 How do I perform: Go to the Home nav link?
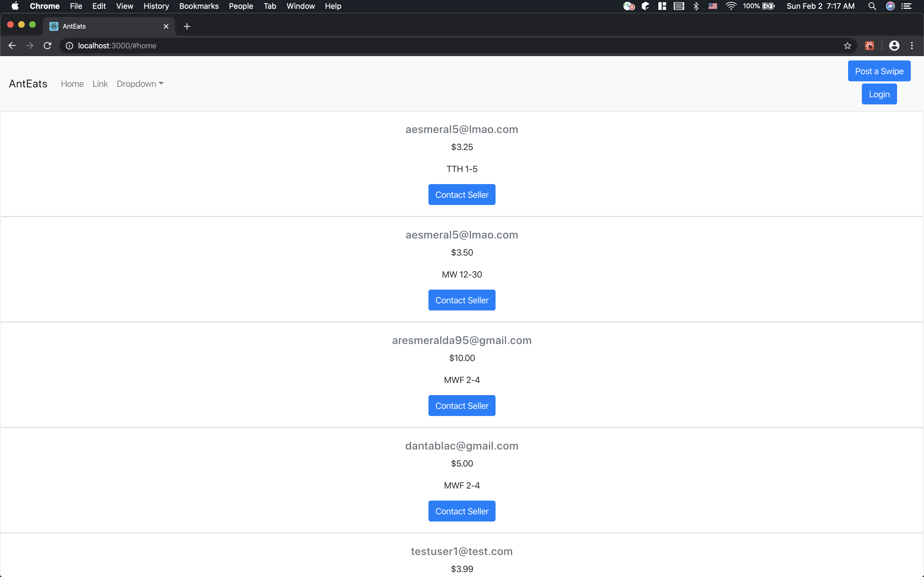(x=72, y=84)
